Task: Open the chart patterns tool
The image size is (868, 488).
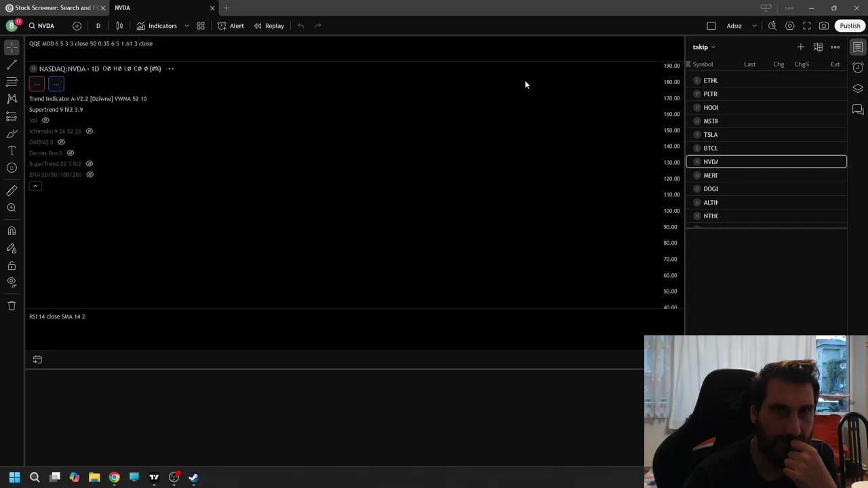Action: click(12, 99)
